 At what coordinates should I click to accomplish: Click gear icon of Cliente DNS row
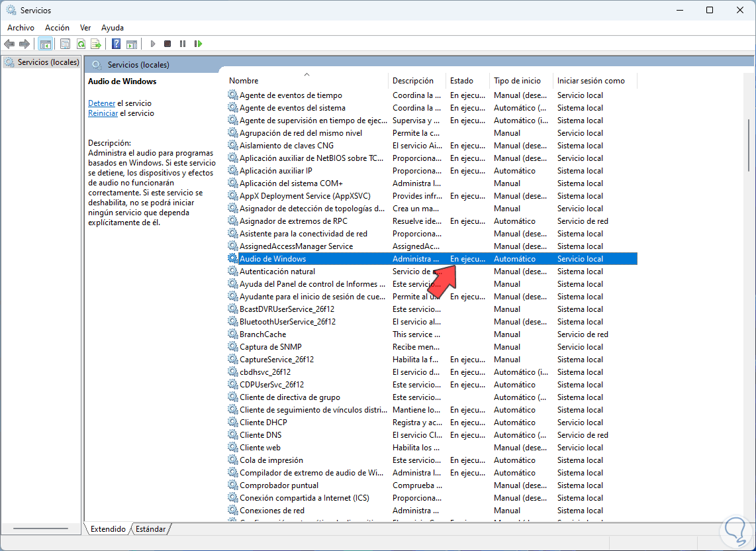(x=233, y=434)
